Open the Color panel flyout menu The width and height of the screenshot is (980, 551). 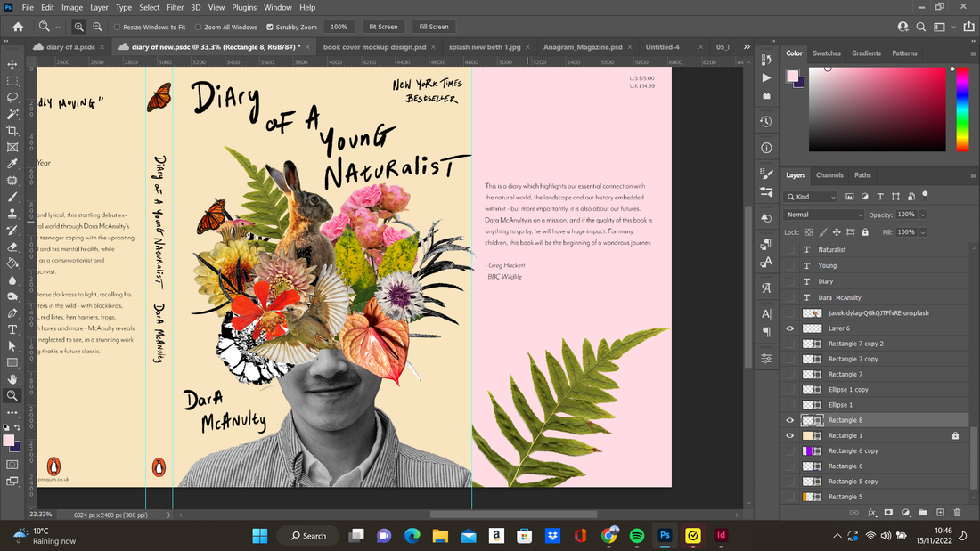973,53
